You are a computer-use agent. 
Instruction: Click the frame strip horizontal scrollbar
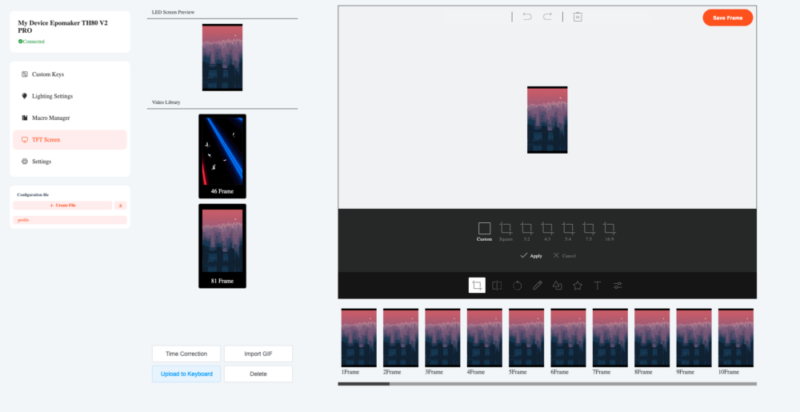point(364,384)
